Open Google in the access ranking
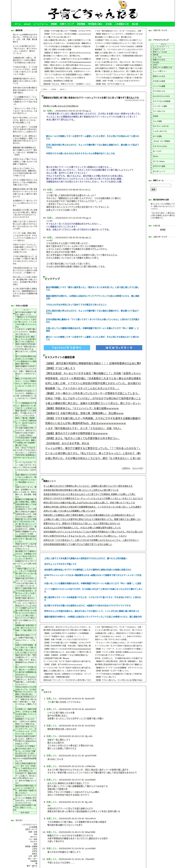This screenshot has width=186, height=868. tap(156, 62)
